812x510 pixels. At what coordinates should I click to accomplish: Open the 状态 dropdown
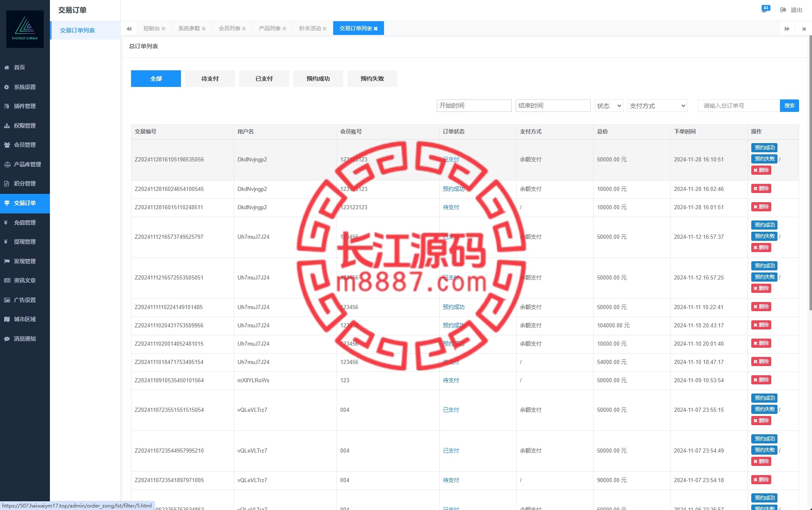[609, 106]
